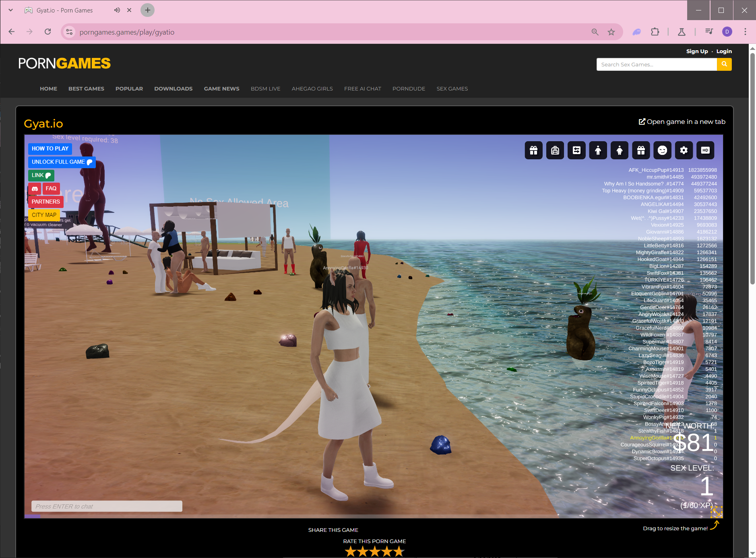Open the backpack inventory icon
The width and height of the screenshot is (756, 558).
click(555, 150)
